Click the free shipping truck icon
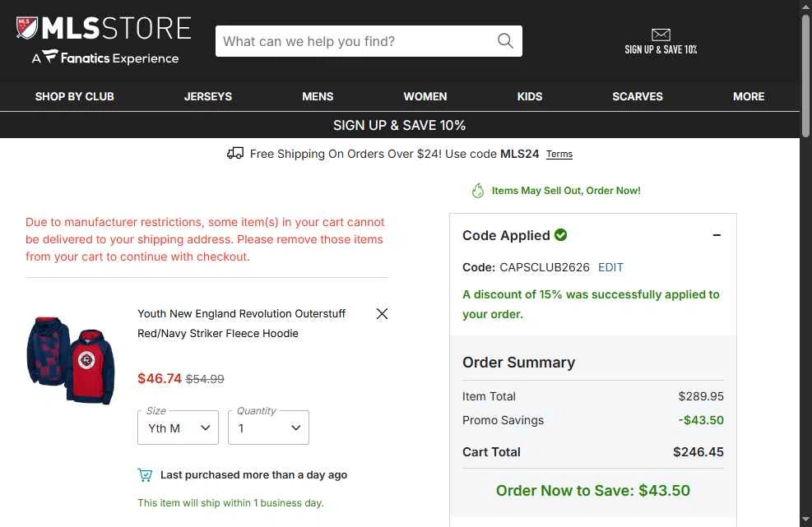The height and width of the screenshot is (527, 812). click(x=235, y=153)
